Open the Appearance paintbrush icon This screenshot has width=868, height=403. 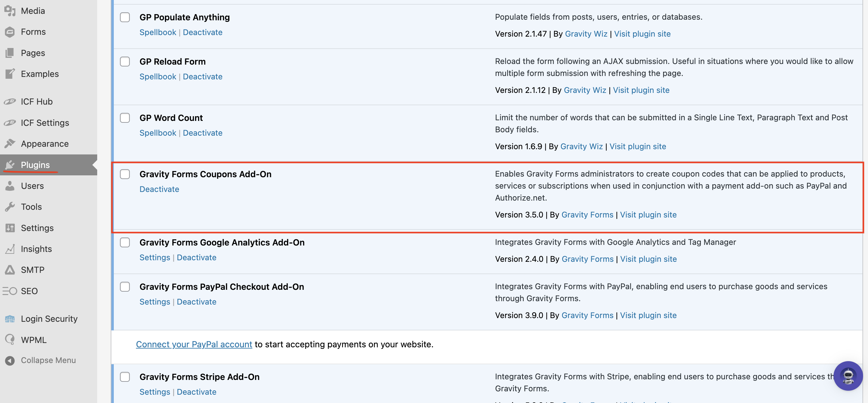(x=10, y=144)
